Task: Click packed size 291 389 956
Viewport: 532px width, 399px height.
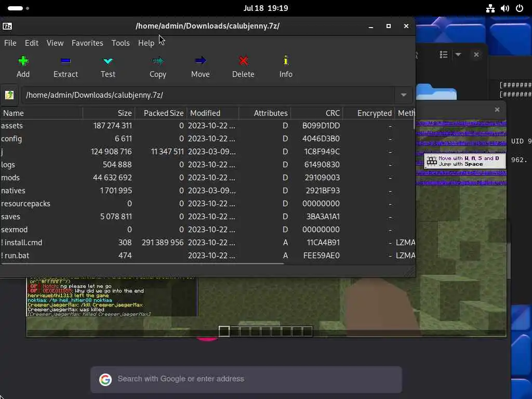Action: [163, 243]
